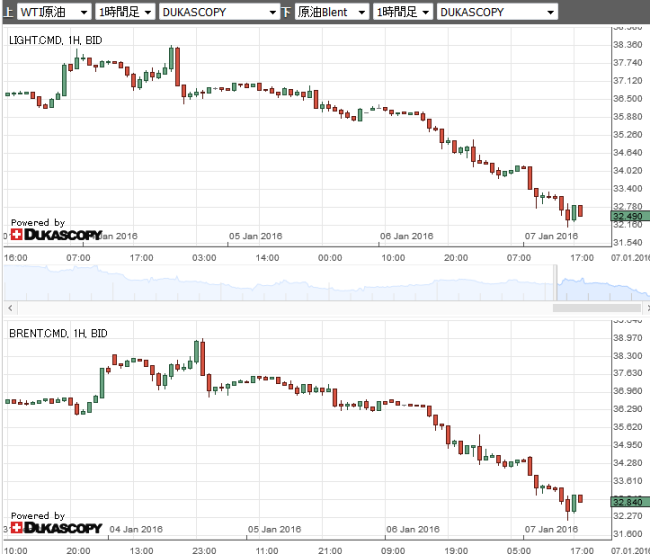Click the 06 Jan 2016 date on the Brent chart

(x=413, y=529)
